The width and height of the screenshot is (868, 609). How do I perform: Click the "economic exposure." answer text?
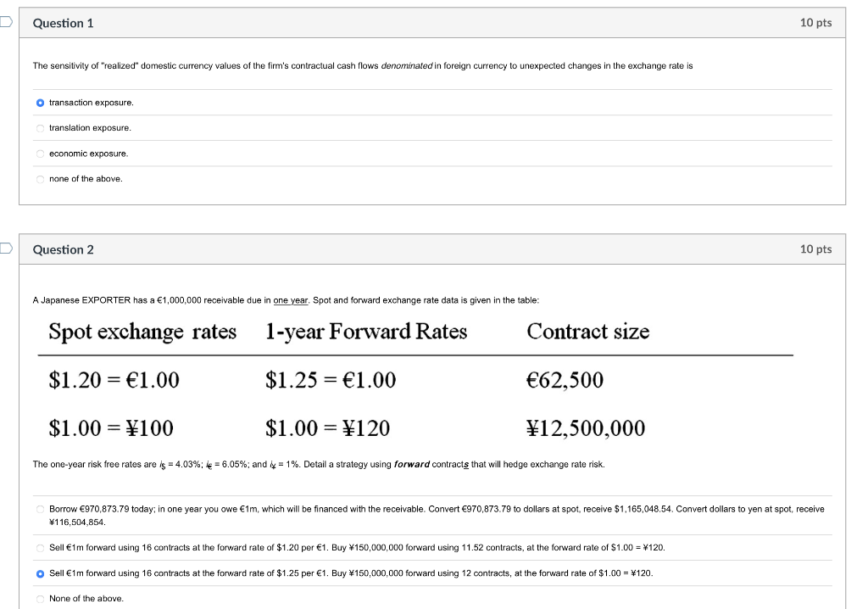(x=88, y=154)
